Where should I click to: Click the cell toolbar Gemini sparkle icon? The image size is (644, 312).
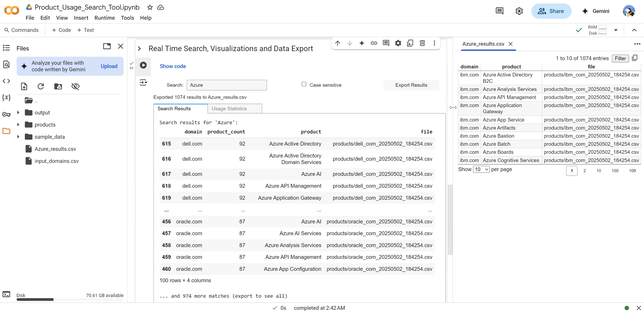[x=361, y=43]
